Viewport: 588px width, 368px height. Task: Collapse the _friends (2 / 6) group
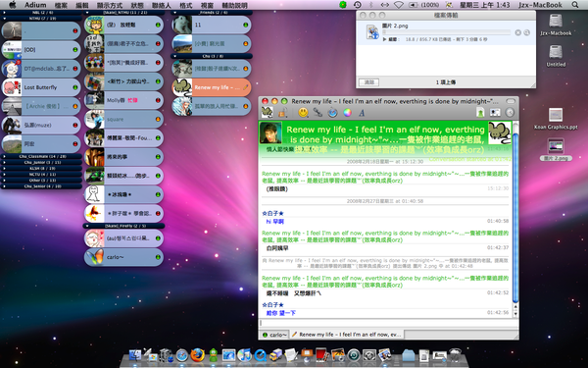click(174, 13)
